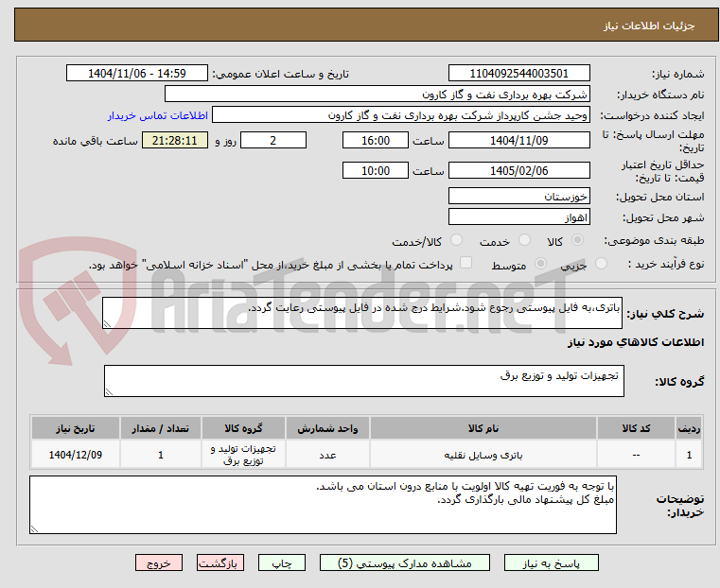Click the شرح کلی نیاز description textarea

361,313
